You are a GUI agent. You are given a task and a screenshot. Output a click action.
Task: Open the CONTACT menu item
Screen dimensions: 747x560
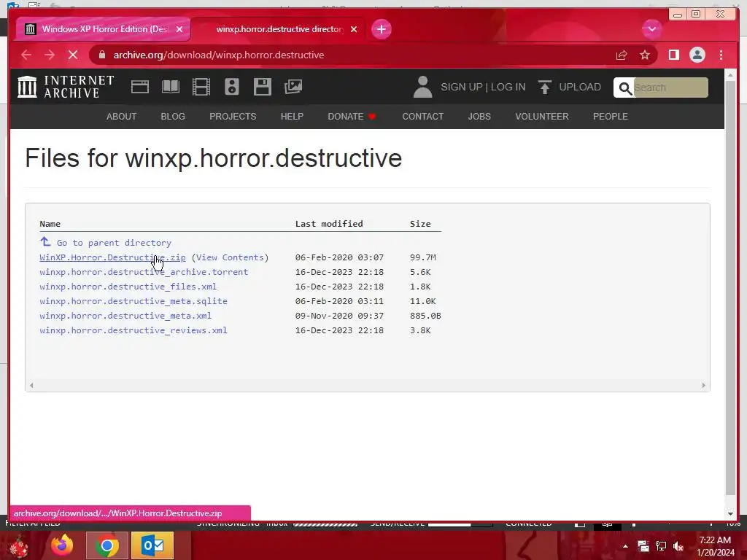(x=422, y=116)
